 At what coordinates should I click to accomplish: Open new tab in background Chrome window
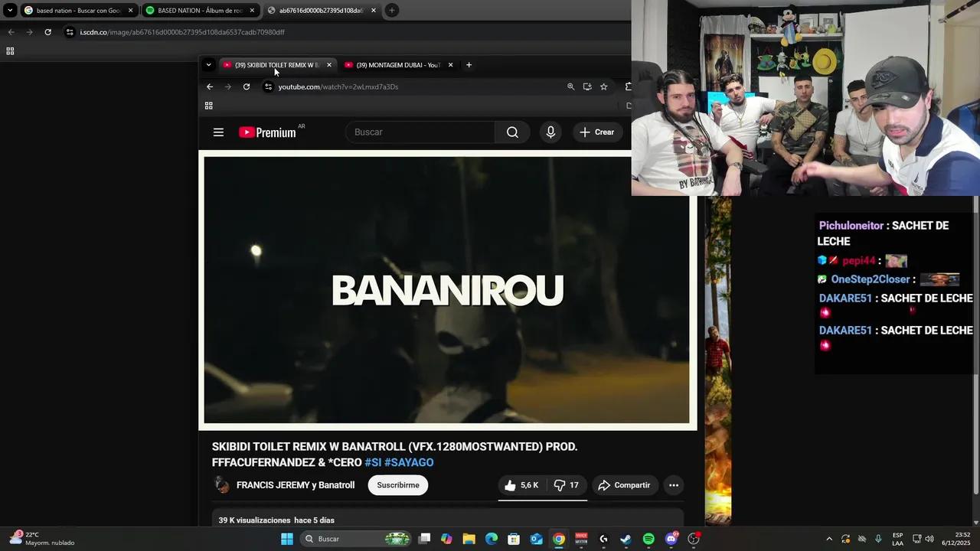[391, 11]
